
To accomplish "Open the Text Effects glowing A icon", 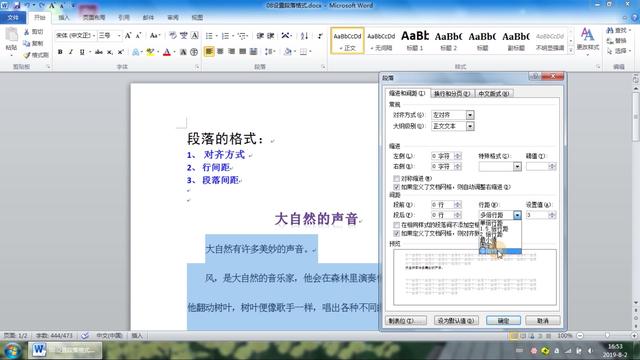I will [136, 52].
